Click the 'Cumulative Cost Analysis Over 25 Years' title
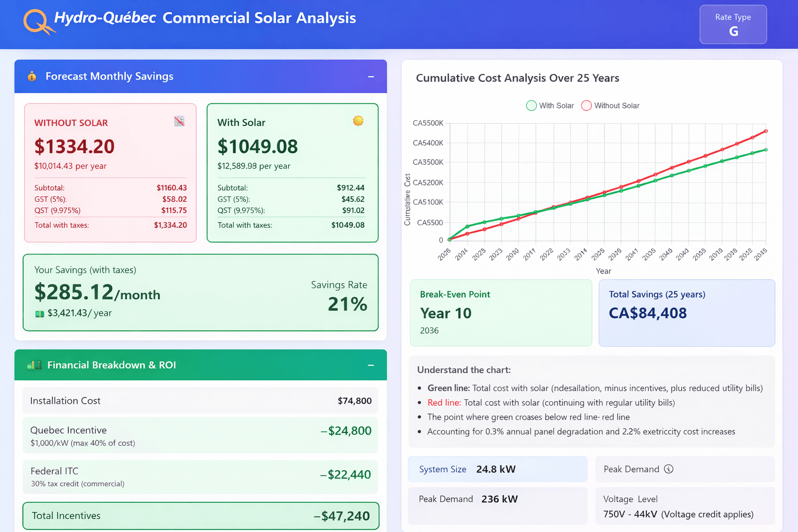Image resolution: width=798 pixels, height=532 pixels. click(517, 78)
